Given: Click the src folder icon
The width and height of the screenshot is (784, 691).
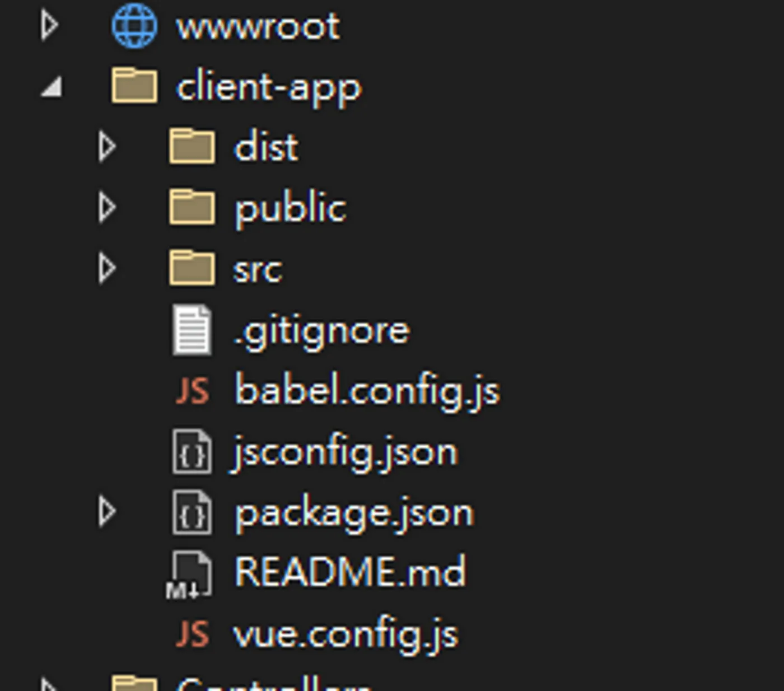Looking at the screenshot, I should 192,268.
